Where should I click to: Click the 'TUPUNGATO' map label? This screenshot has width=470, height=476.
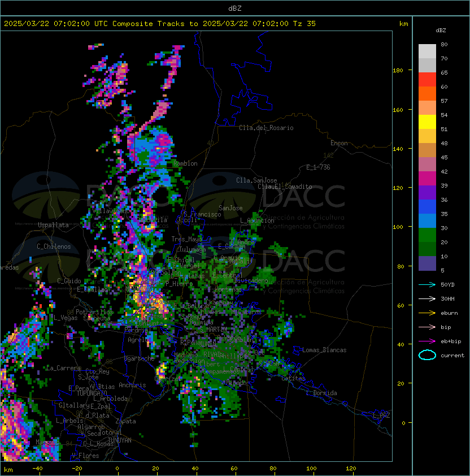(92, 393)
